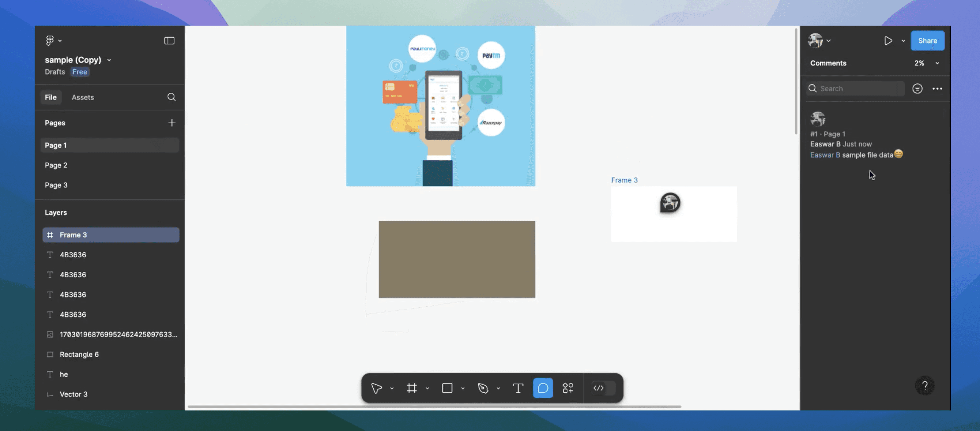Click the Help question mark icon
The image size is (980, 431).
click(925, 385)
